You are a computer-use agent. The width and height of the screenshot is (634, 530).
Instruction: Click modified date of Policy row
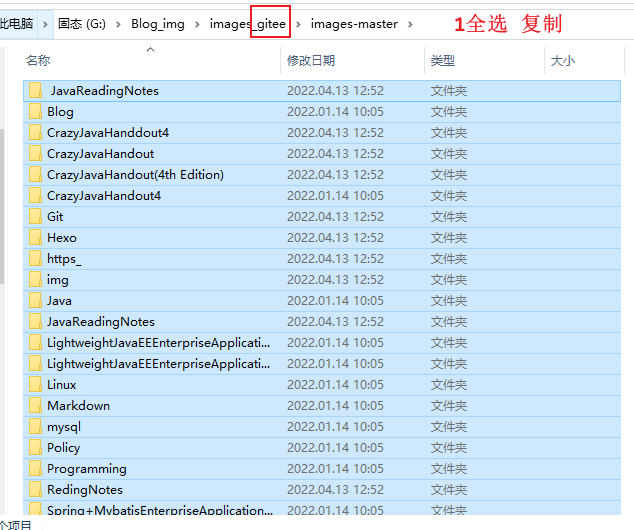pyautogui.click(x=335, y=448)
